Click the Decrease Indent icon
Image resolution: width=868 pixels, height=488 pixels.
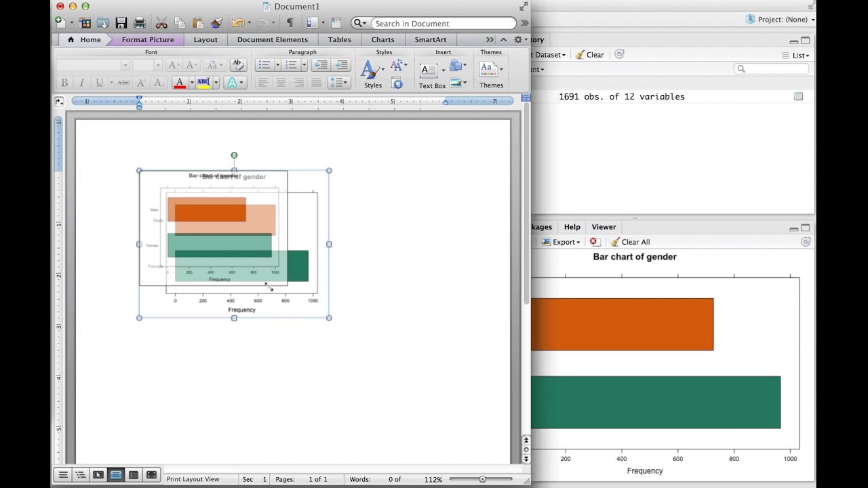tap(321, 65)
